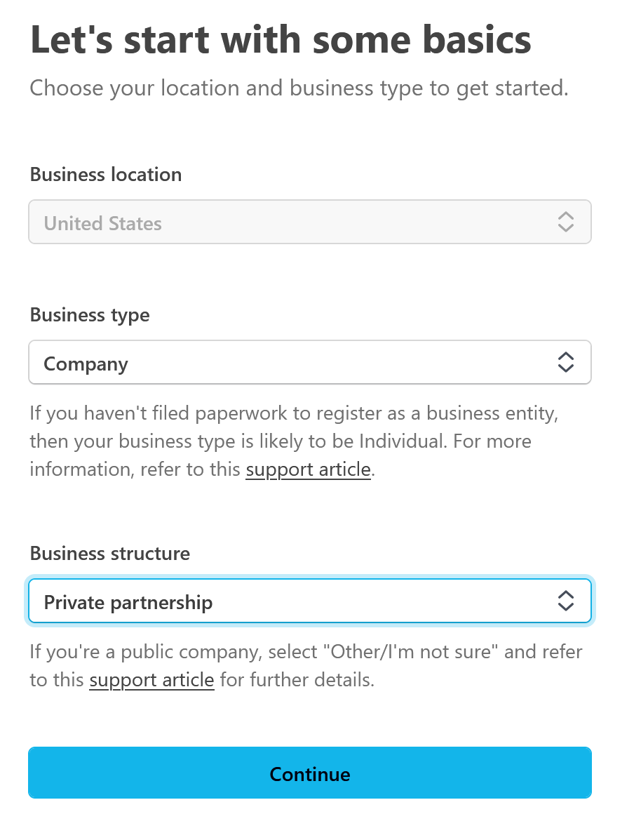Open support article link for public companies
Image resolution: width=641 pixels, height=840 pixels.
pos(151,680)
